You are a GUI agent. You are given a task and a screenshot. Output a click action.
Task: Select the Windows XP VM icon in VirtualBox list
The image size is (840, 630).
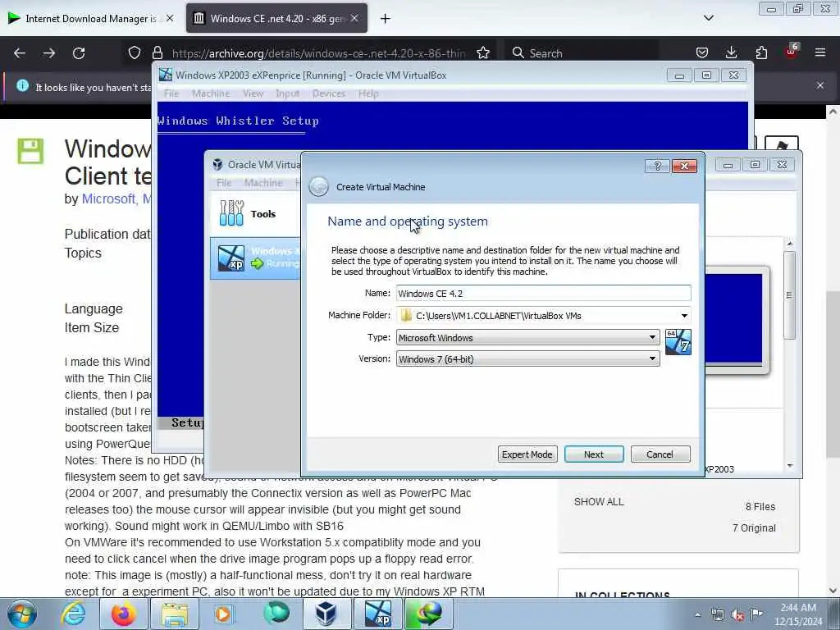(x=231, y=258)
